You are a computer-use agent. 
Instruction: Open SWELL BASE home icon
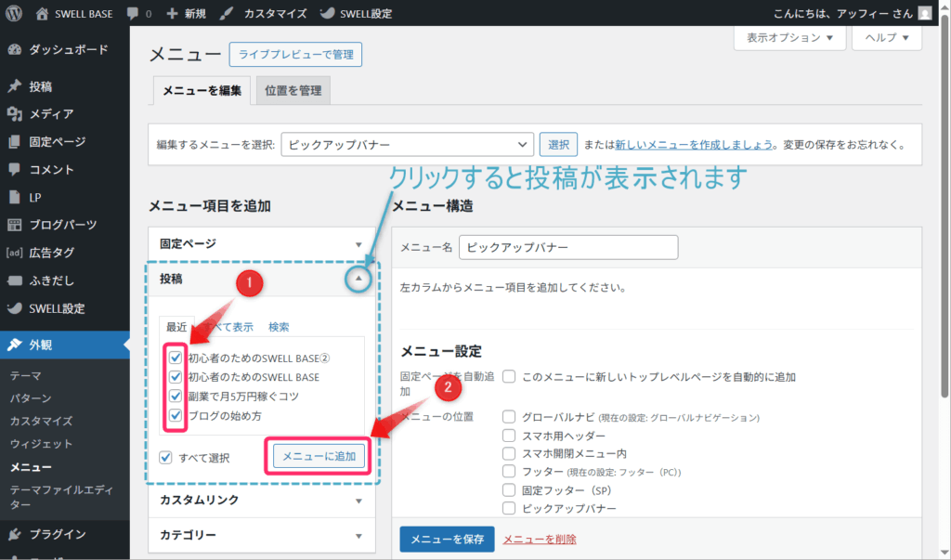pyautogui.click(x=42, y=13)
